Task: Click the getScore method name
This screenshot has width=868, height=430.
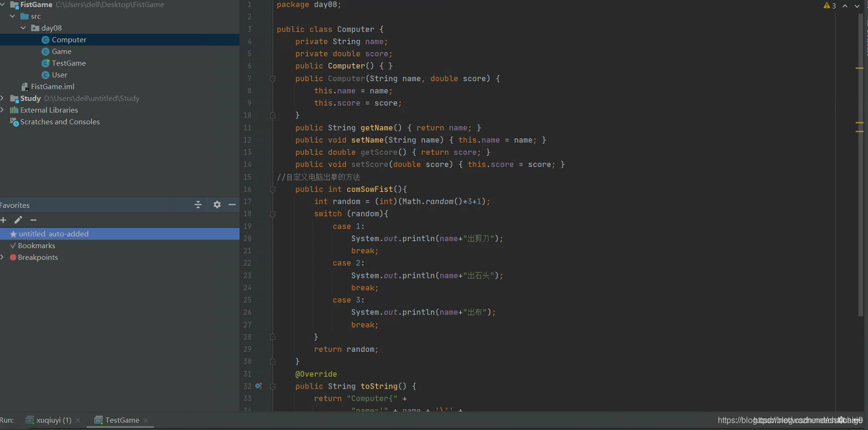Action: click(x=379, y=152)
